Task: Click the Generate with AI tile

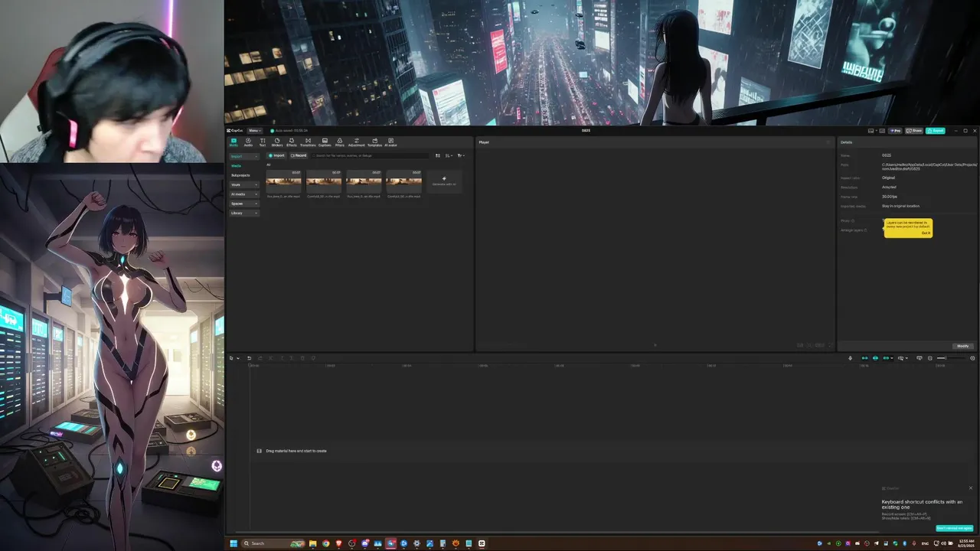Action: pyautogui.click(x=444, y=181)
